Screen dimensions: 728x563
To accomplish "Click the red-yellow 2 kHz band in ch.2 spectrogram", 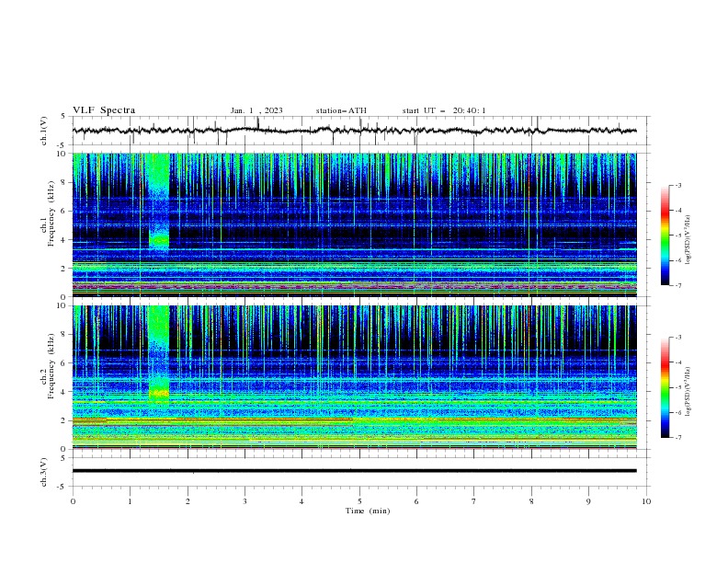I will [354, 420].
